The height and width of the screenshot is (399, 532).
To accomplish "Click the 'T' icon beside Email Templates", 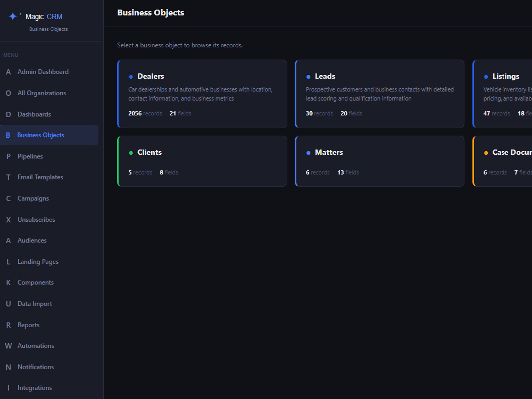I will tap(9, 178).
